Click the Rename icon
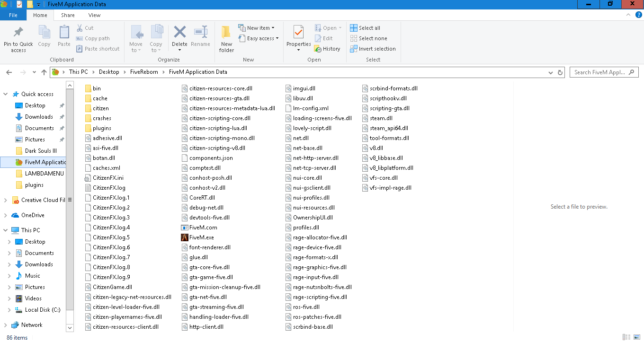Image resolution: width=644 pixels, height=342 pixels. click(201, 32)
